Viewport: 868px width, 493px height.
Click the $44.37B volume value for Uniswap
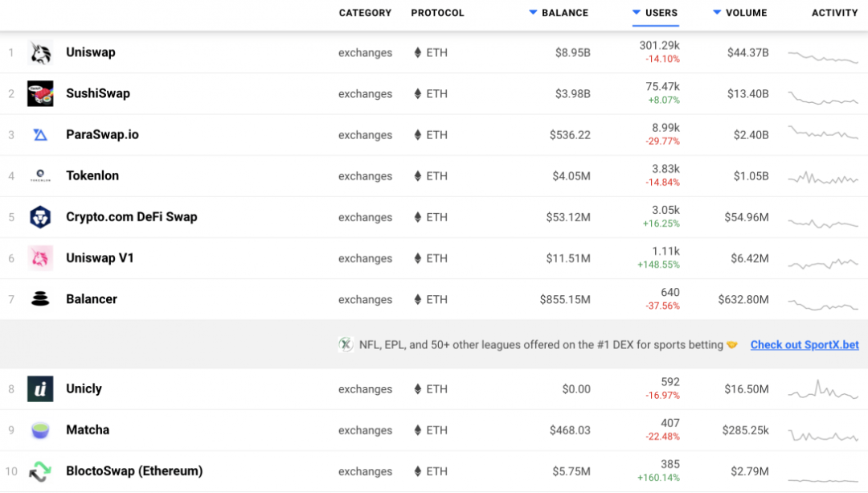pyautogui.click(x=748, y=52)
